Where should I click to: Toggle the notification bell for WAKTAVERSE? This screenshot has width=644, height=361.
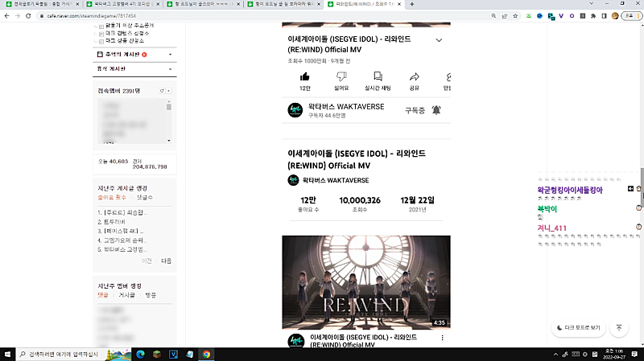tap(436, 110)
